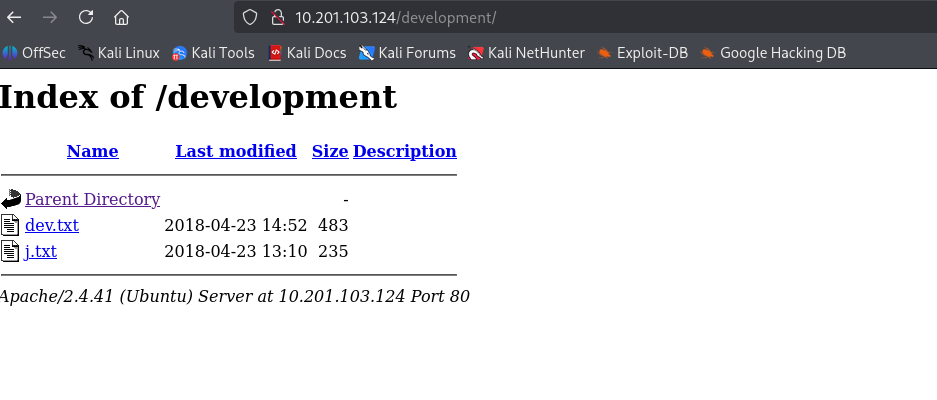Open the Google Hacking DB bookmark
937x400 pixels.
[x=773, y=53]
